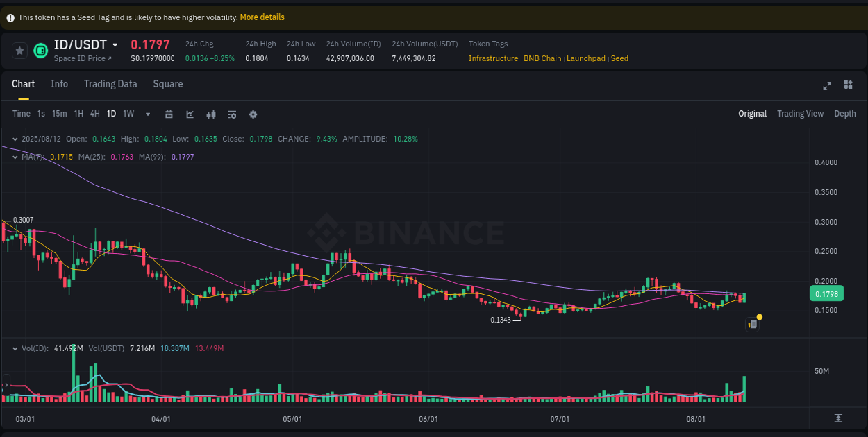868x437 pixels.
Task: Click the funnel icon below the volume panel
Action: [839, 419]
